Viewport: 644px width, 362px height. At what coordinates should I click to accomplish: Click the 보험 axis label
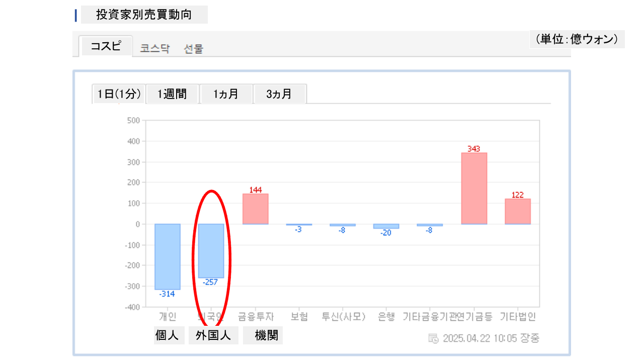298,317
